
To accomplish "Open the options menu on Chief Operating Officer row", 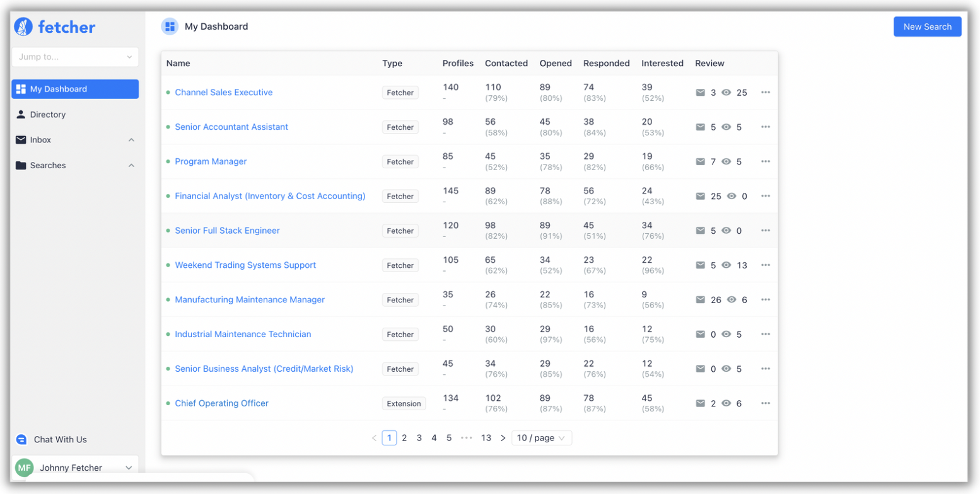I will tap(767, 403).
